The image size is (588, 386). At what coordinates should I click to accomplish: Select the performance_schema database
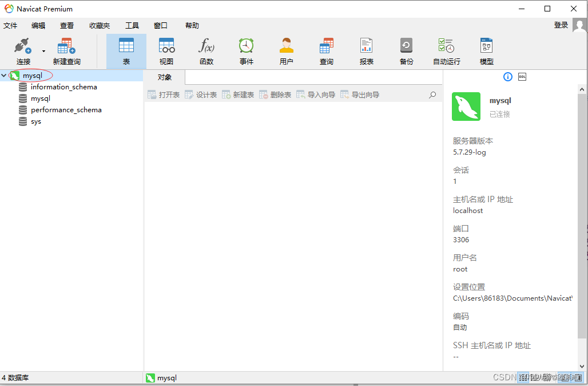[x=66, y=109]
